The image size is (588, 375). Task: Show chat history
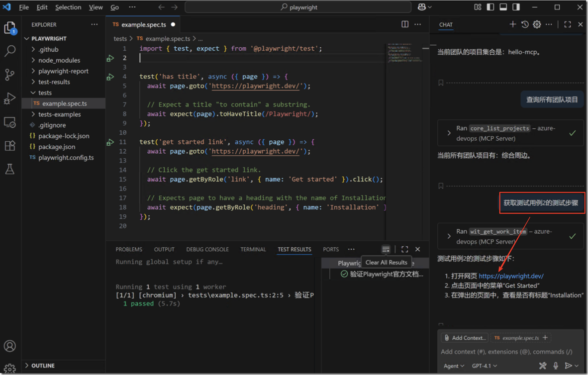(525, 24)
